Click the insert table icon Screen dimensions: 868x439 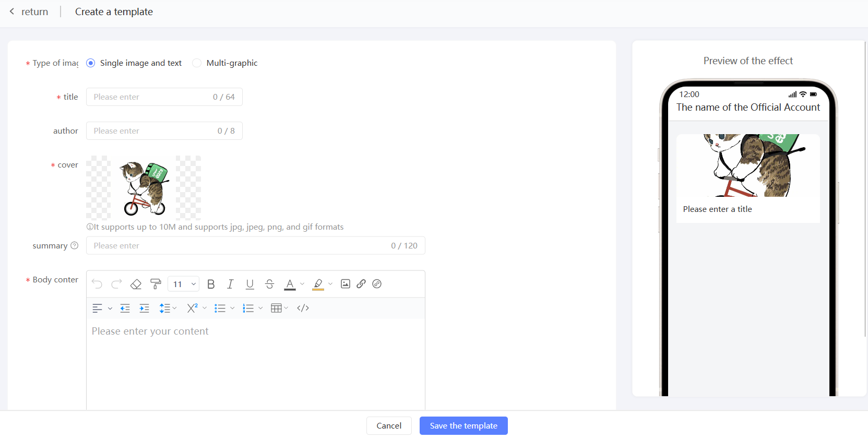pos(276,308)
